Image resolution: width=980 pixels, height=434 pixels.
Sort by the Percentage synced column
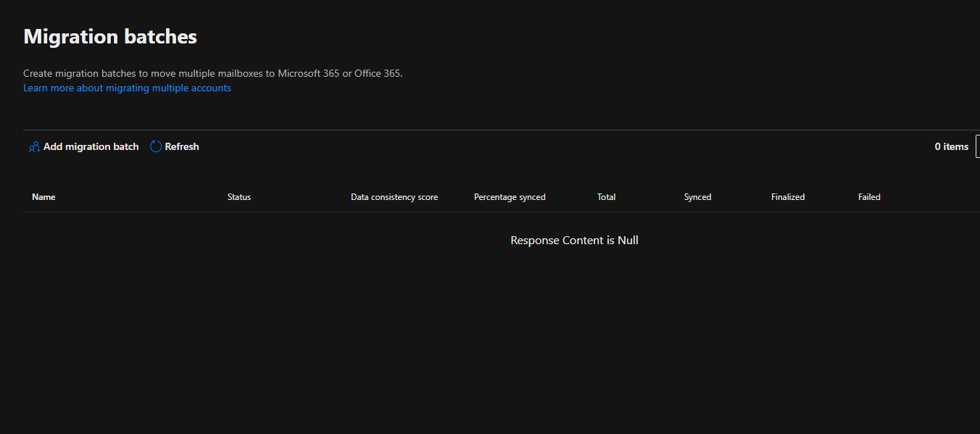pyautogui.click(x=510, y=196)
